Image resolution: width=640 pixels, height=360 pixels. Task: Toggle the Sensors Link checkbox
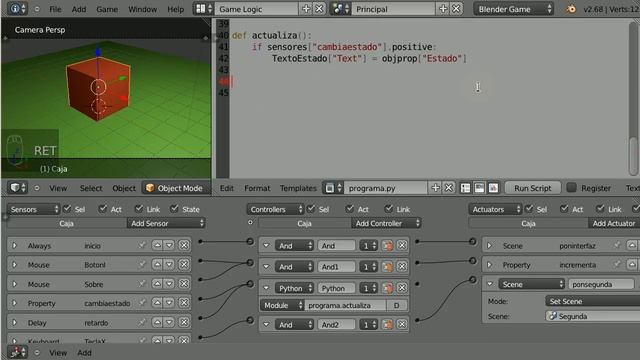(x=139, y=209)
